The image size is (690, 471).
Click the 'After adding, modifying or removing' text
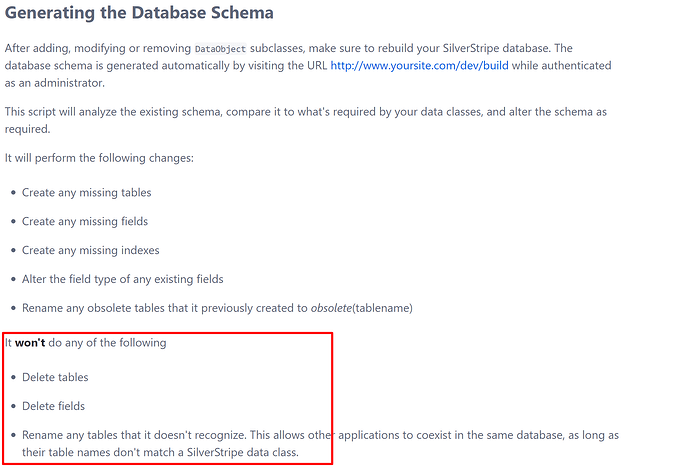(x=95, y=48)
